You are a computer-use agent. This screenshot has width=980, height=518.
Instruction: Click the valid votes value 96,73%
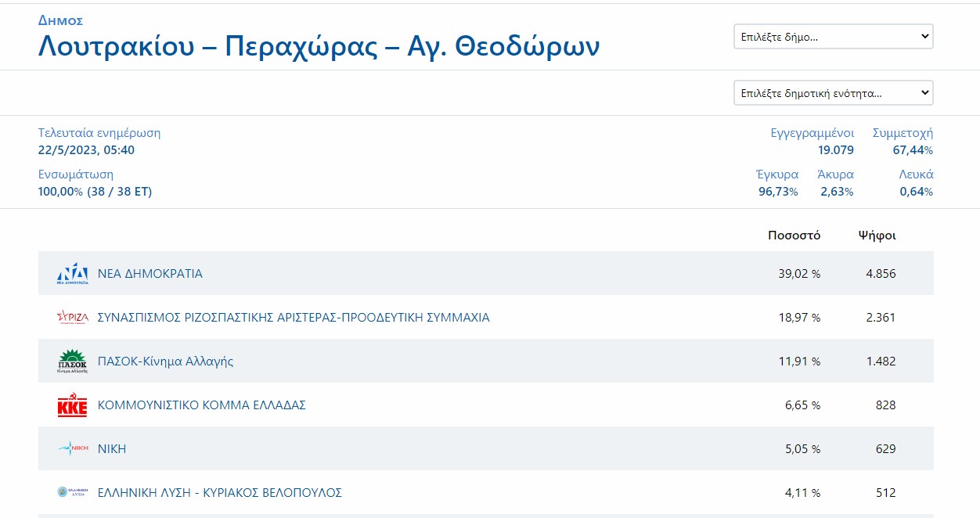click(778, 192)
